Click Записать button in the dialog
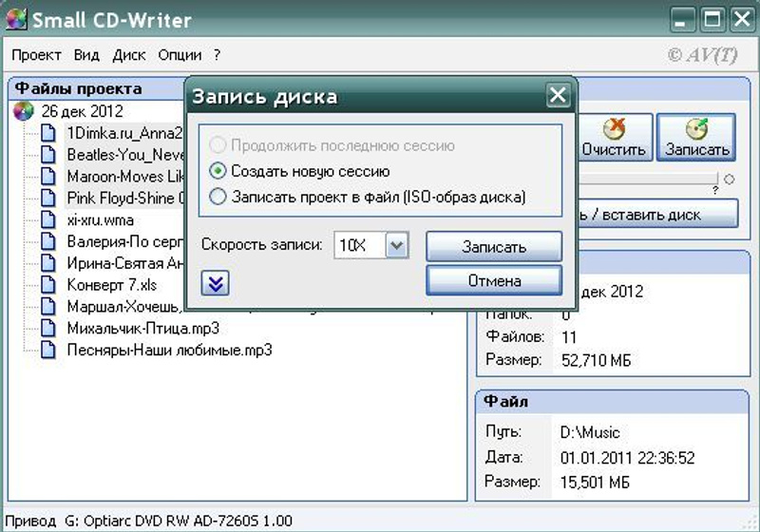 494,247
